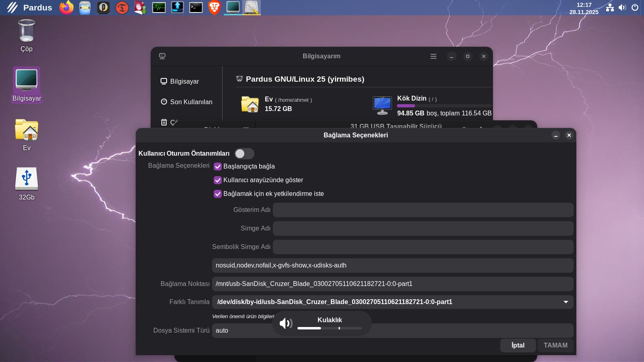Disable Bağlamak için ek yetkilendirme iste
Screen dimensions: 644x362
tap(218, 194)
